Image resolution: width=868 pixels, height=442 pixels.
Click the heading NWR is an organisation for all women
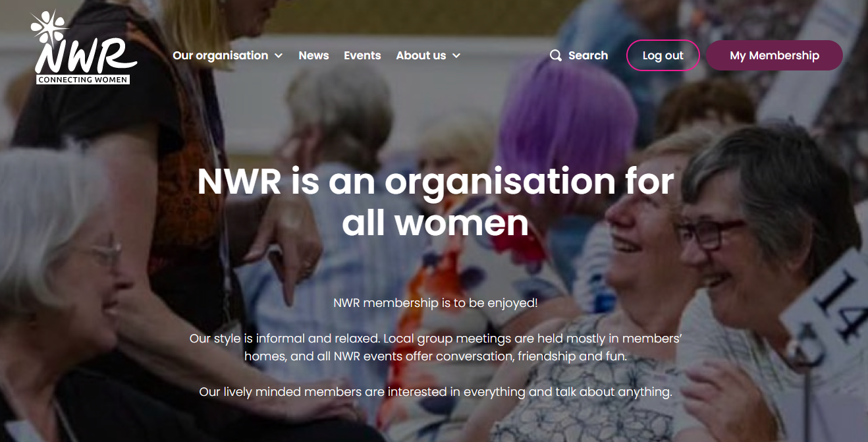click(x=435, y=202)
